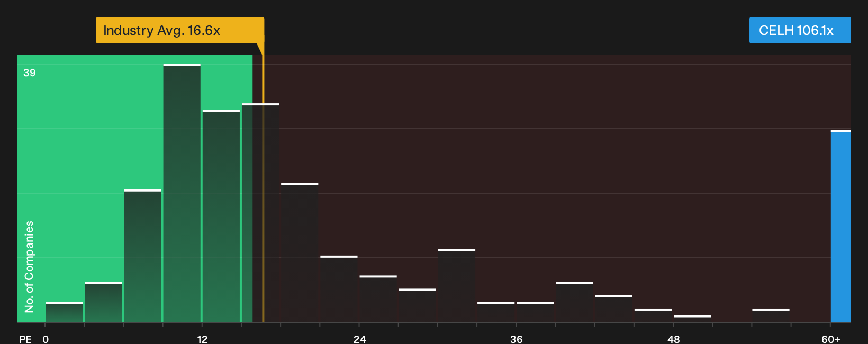Screen dimensions: 868x344
Task: Click the "48" x-axis tick label
Action: coord(673,339)
